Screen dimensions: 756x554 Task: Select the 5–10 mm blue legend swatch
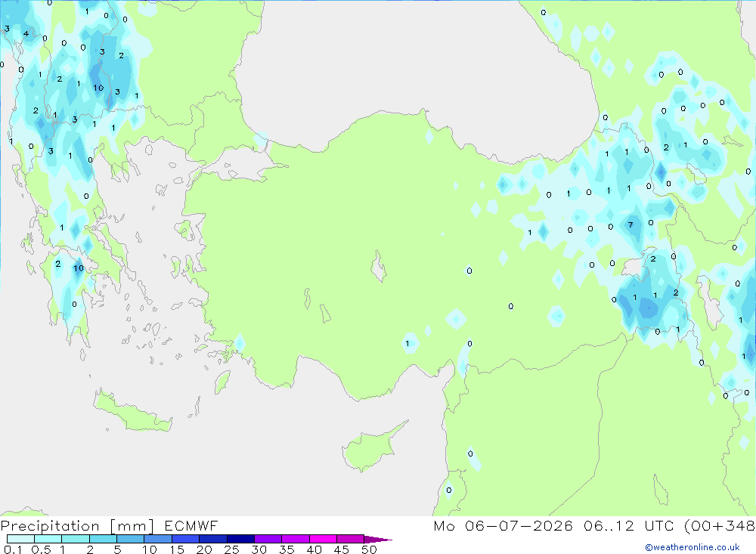tap(130, 539)
